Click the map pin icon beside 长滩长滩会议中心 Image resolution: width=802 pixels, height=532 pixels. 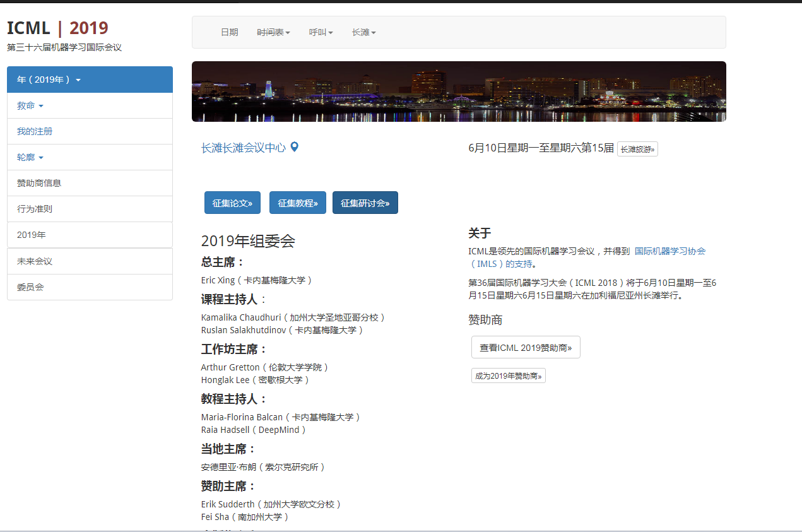point(294,147)
